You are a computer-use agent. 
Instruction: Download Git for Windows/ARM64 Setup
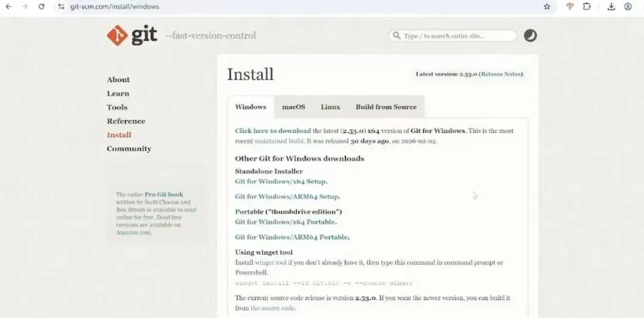click(x=287, y=197)
